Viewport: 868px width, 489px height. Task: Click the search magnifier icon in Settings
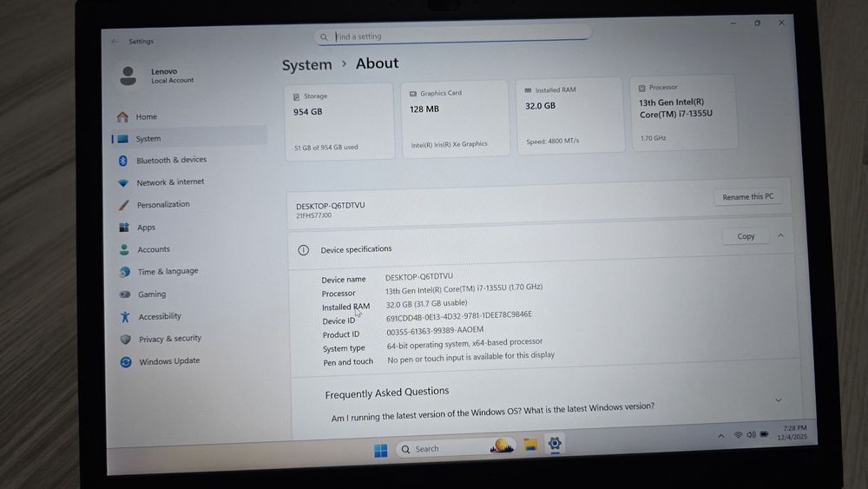324,37
